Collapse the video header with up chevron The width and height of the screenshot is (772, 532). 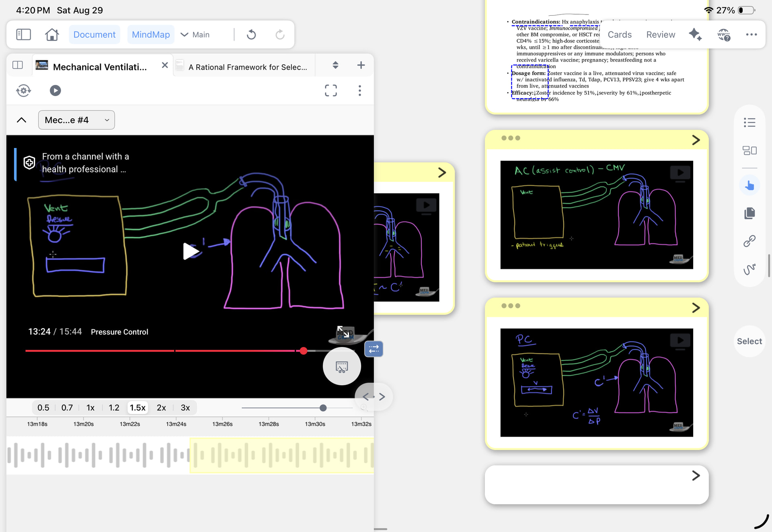pos(22,120)
